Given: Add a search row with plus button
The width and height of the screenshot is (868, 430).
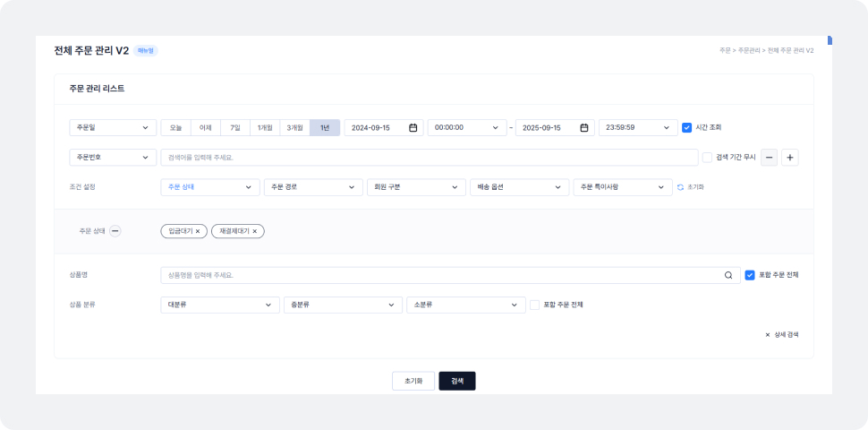Looking at the screenshot, I should [x=789, y=158].
